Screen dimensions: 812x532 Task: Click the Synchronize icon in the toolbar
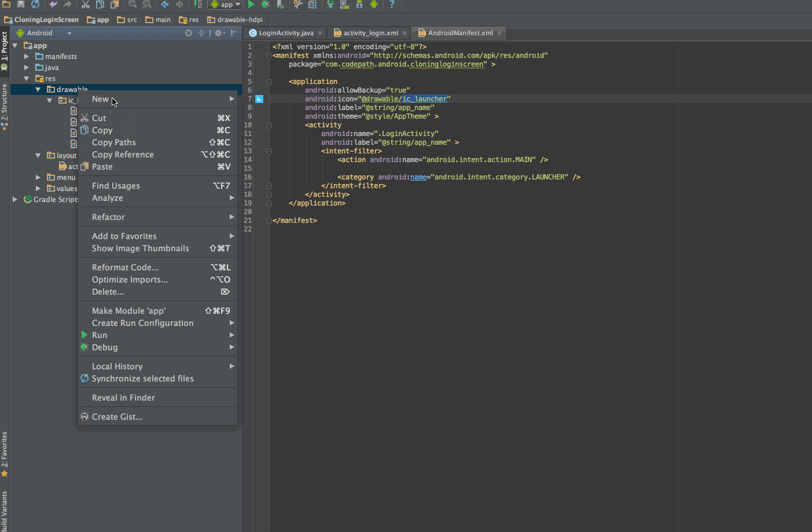[x=35, y=5]
